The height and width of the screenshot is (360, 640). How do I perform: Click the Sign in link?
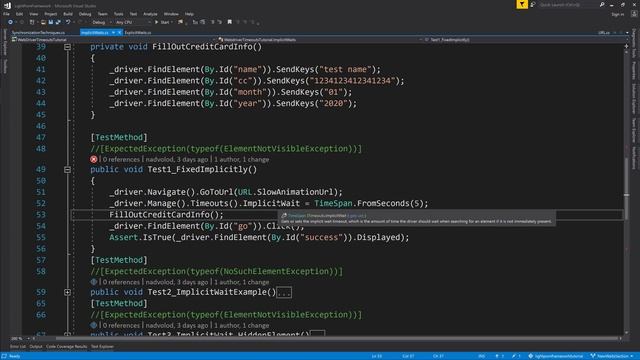tap(618, 14)
